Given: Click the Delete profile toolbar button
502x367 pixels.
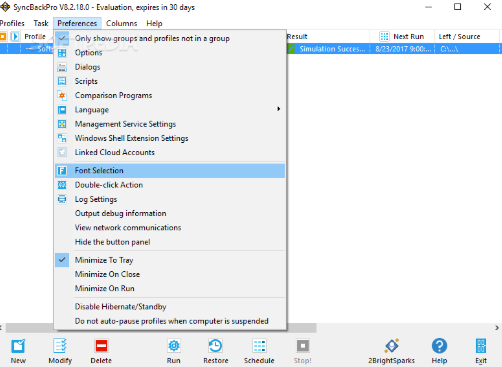Looking at the screenshot, I should [101, 351].
